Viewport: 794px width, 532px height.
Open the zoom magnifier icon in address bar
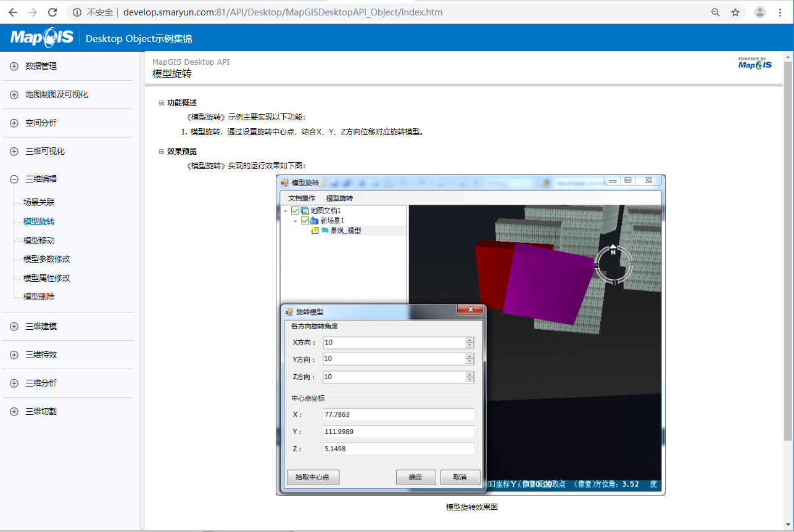pyautogui.click(x=716, y=12)
